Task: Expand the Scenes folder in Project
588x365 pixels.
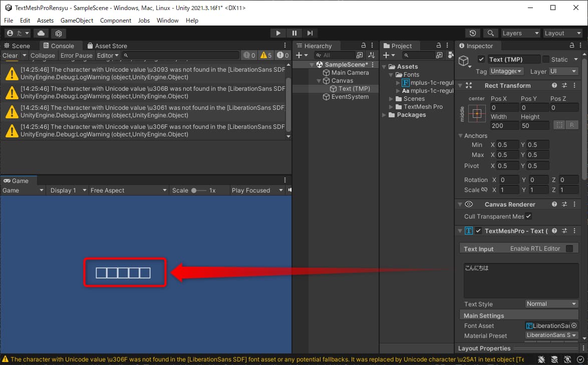Action: (x=392, y=99)
